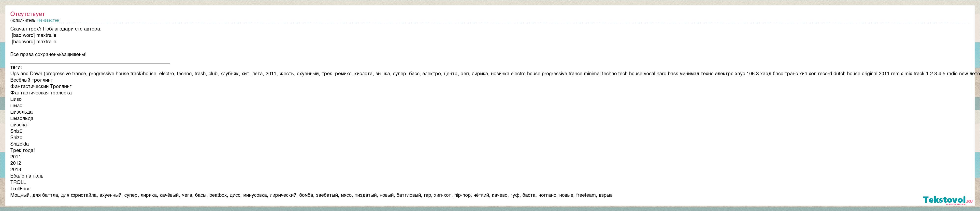Image resolution: width=980 pixels, height=211 pixels.
Task: Click the 'Фантастический Троллинг' line
Action: click(x=41, y=87)
